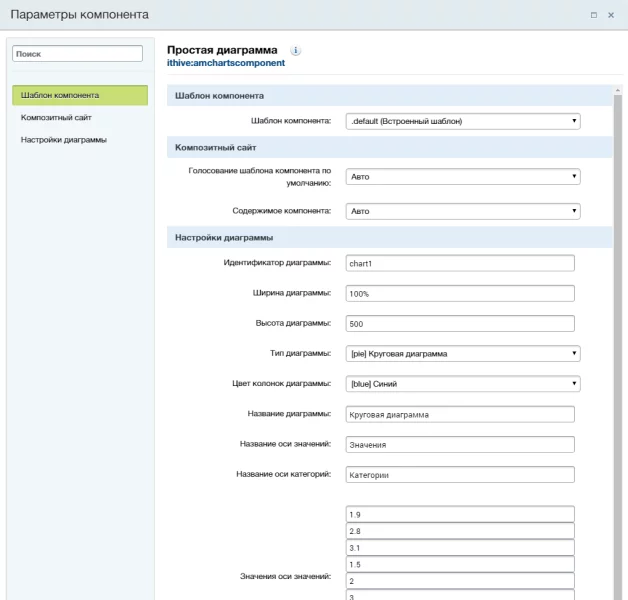Image resolution: width=628 pixels, height=600 pixels.
Task: Click the Ширина диаграммы input
Action: click(460, 293)
